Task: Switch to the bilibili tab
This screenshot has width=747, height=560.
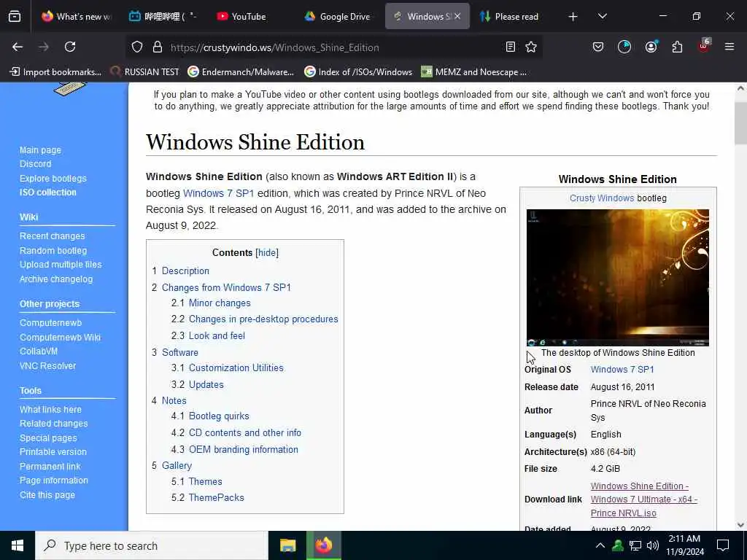Action: coord(163,17)
